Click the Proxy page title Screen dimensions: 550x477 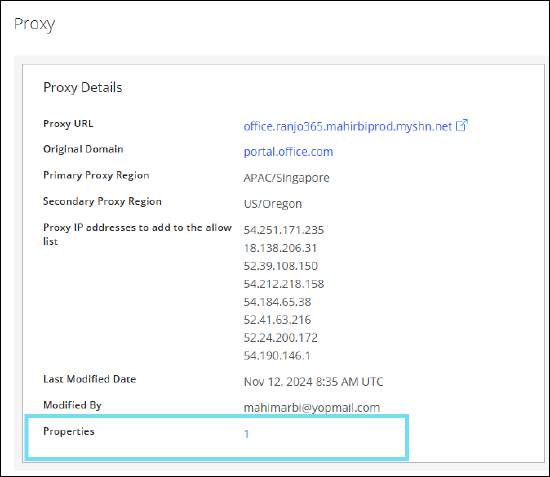point(34,25)
